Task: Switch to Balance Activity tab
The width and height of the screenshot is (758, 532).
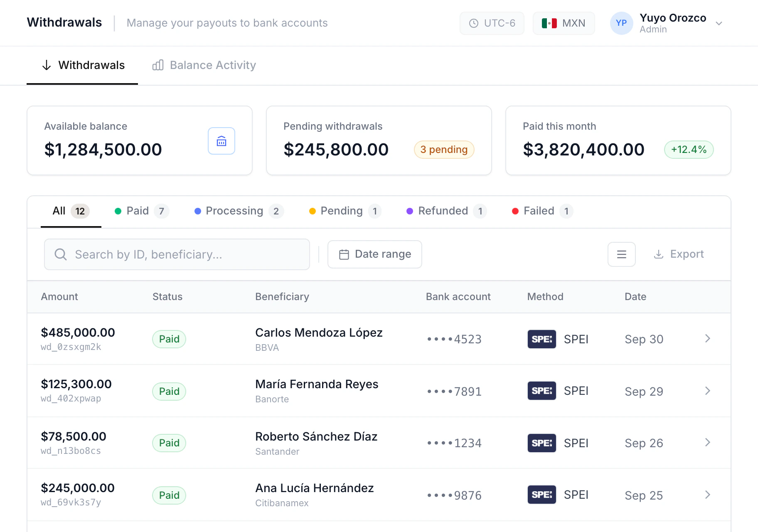Action: 204,65
